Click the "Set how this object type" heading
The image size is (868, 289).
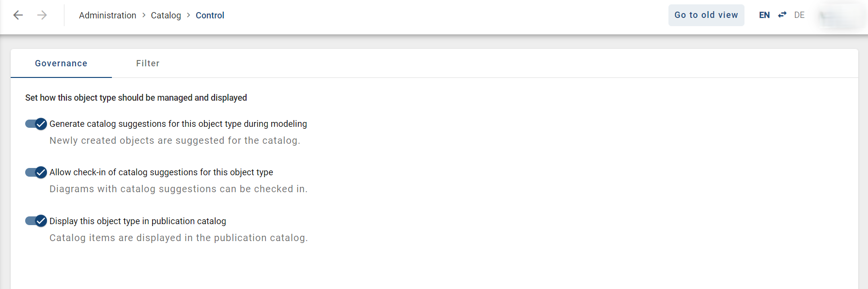pyautogui.click(x=136, y=98)
